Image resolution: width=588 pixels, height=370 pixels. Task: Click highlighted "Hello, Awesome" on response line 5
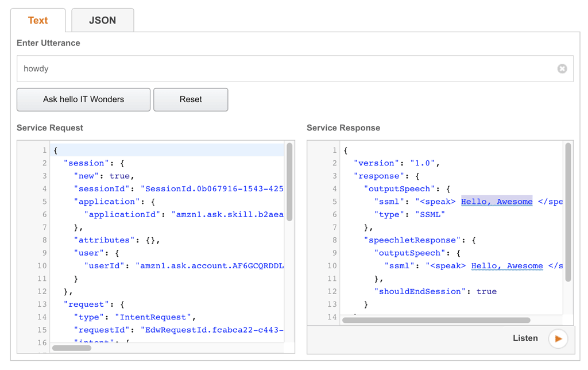[497, 202]
